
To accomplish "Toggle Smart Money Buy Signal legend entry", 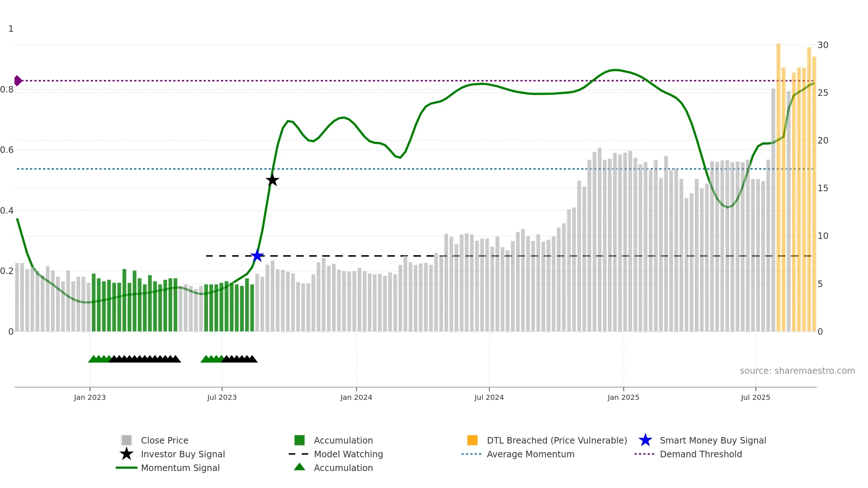I will 702,440.
